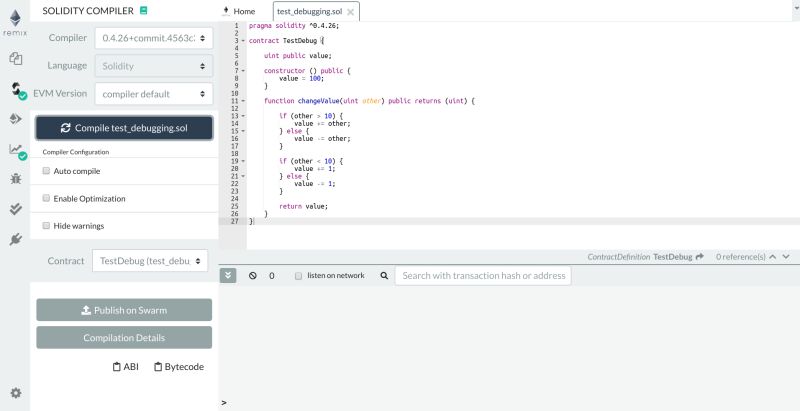The image size is (800, 411).
Task: Click 'return value;' in the editor
Action: pyautogui.click(x=304, y=207)
